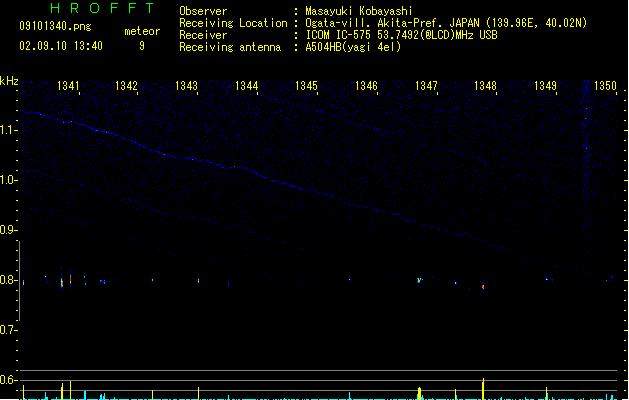This screenshot has height=400, width=629.
Task: Click the meteor count 9
Action: click(x=142, y=46)
